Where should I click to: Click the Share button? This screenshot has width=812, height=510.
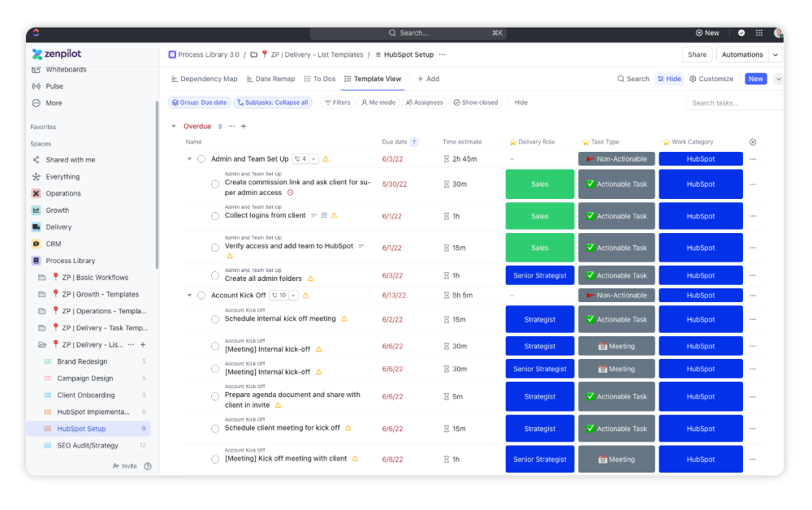[697, 54]
